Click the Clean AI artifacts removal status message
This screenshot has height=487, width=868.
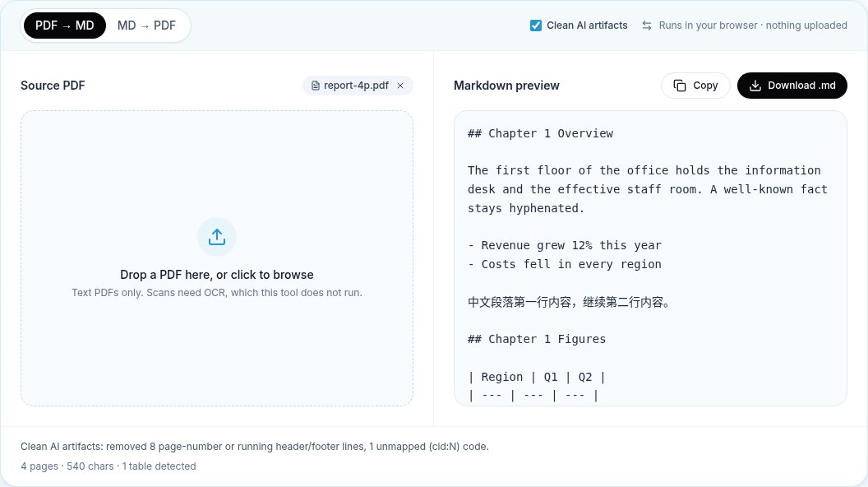[255, 447]
